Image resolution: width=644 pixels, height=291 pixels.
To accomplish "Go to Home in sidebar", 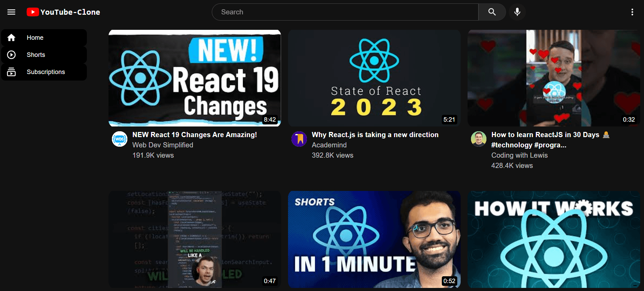I will pyautogui.click(x=44, y=38).
